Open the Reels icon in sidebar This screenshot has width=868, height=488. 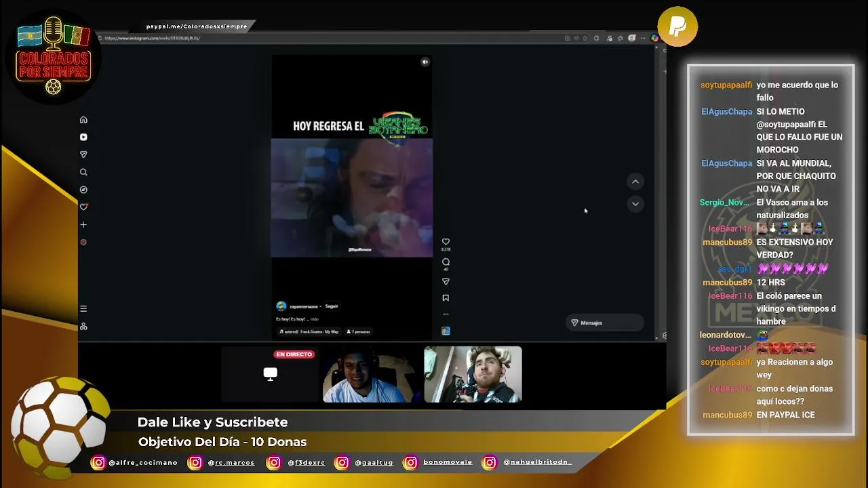[x=83, y=137]
